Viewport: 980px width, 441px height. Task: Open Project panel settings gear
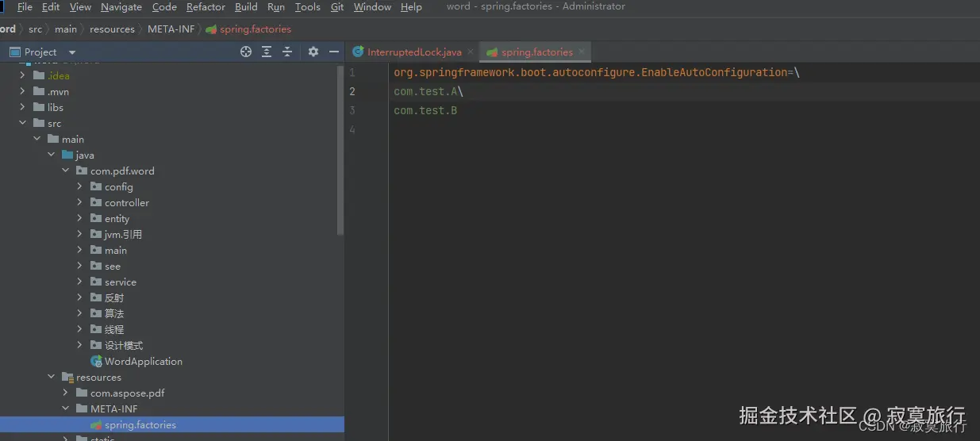coord(313,52)
